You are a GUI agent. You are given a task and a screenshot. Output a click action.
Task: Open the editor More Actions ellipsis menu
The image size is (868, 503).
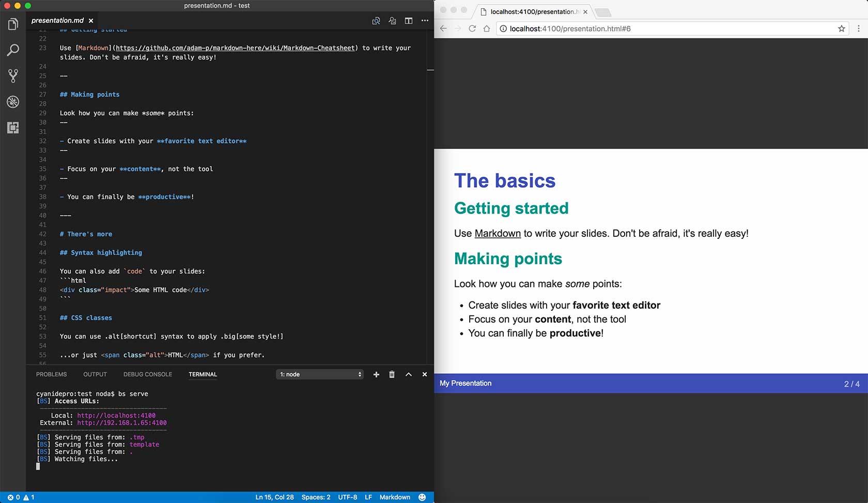pyautogui.click(x=425, y=21)
